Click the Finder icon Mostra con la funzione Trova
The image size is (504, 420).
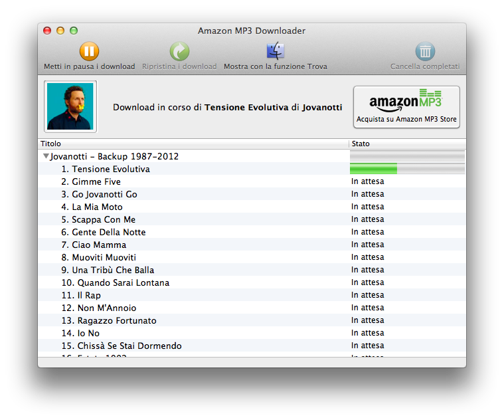click(x=275, y=51)
